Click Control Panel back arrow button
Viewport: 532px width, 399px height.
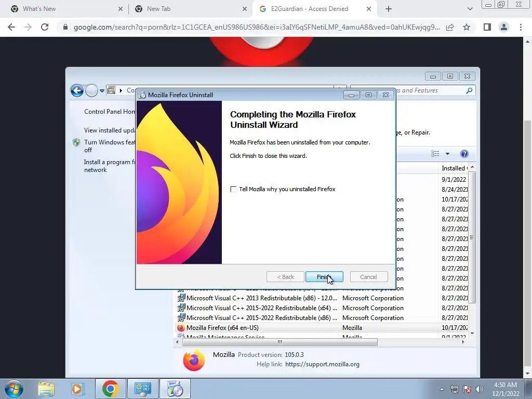(77, 90)
